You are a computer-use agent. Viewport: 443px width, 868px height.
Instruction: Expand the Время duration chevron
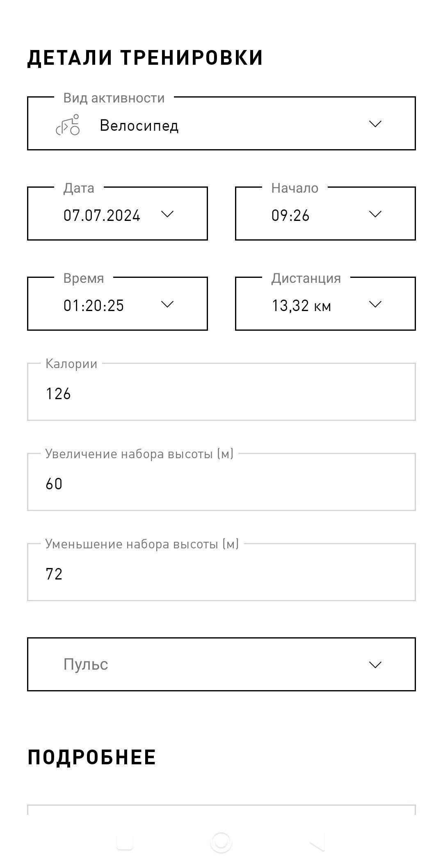point(167,304)
